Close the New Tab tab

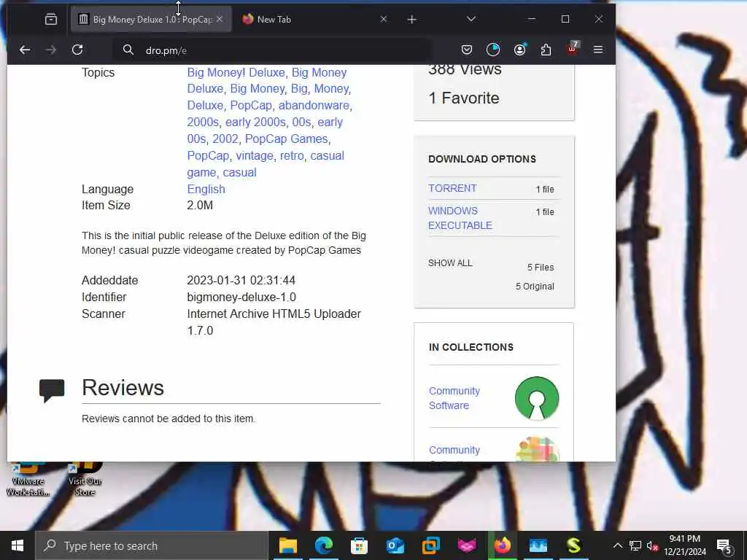tap(384, 19)
